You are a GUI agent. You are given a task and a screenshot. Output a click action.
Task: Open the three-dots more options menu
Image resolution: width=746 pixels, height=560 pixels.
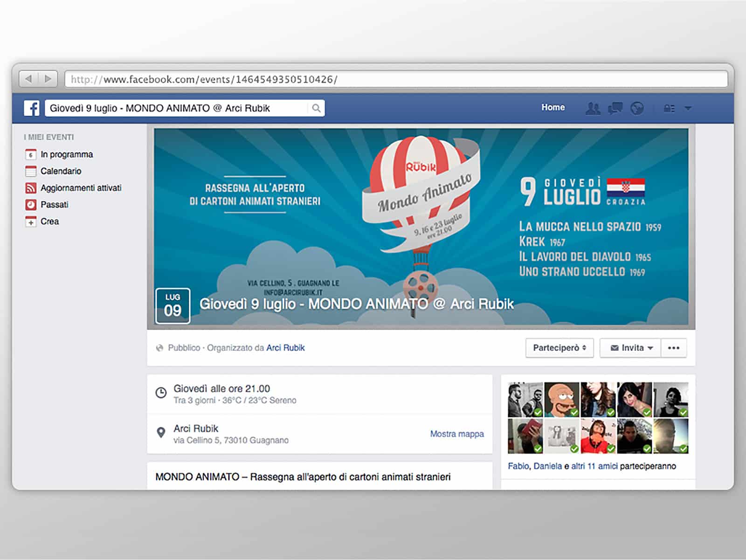coord(674,348)
